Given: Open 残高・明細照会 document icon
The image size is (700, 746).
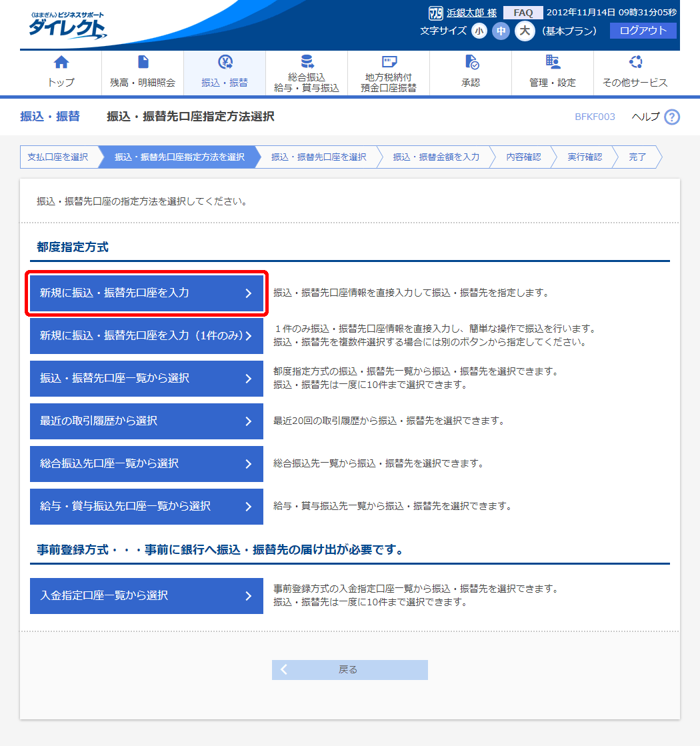Looking at the screenshot, I should point(143,63).
